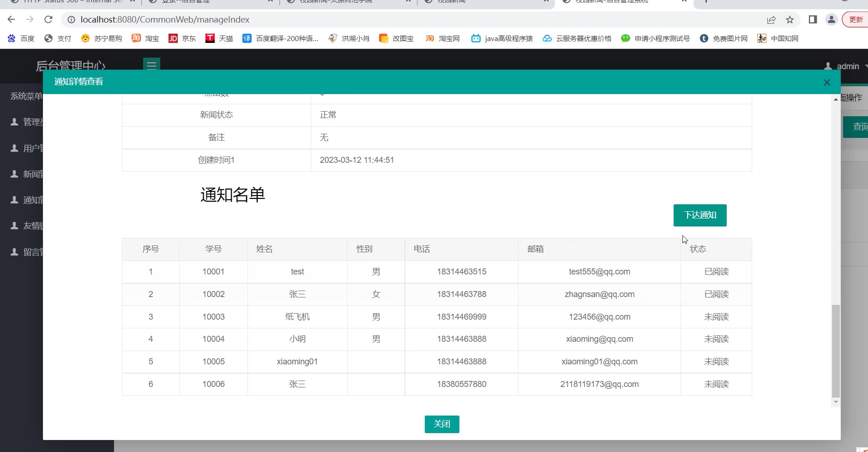Click the name cell 小明

click(x=297, y=339)
